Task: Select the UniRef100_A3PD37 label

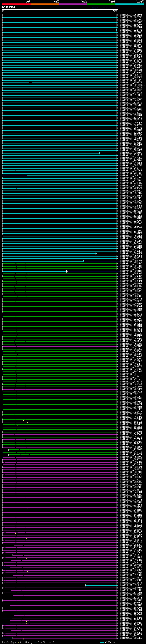Action: pyautogui.click(x=131, y=203)
